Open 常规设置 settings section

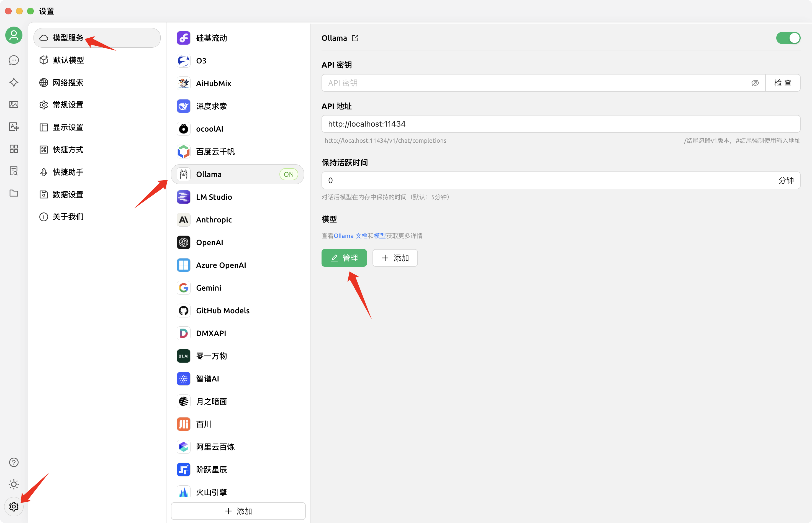click(x=97, y=105)
